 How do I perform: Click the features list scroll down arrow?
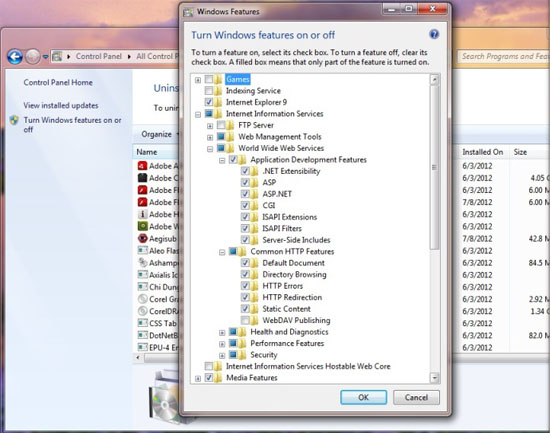434,378
